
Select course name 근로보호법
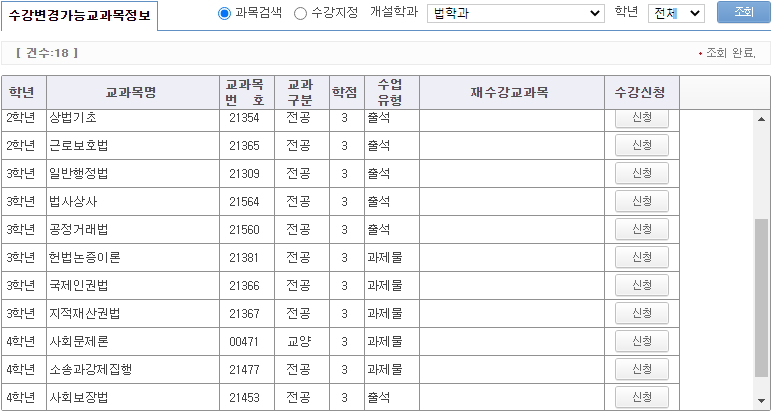tap(79, 146)
